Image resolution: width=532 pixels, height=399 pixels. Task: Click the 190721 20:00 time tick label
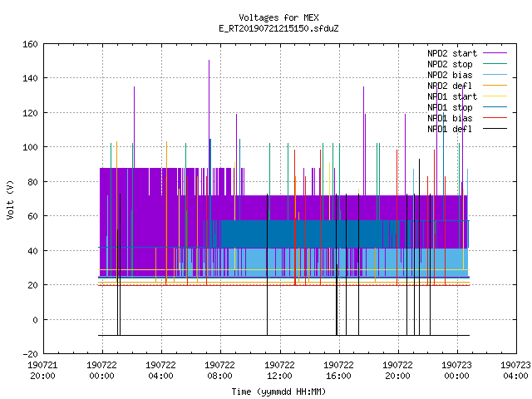[42, 371]
